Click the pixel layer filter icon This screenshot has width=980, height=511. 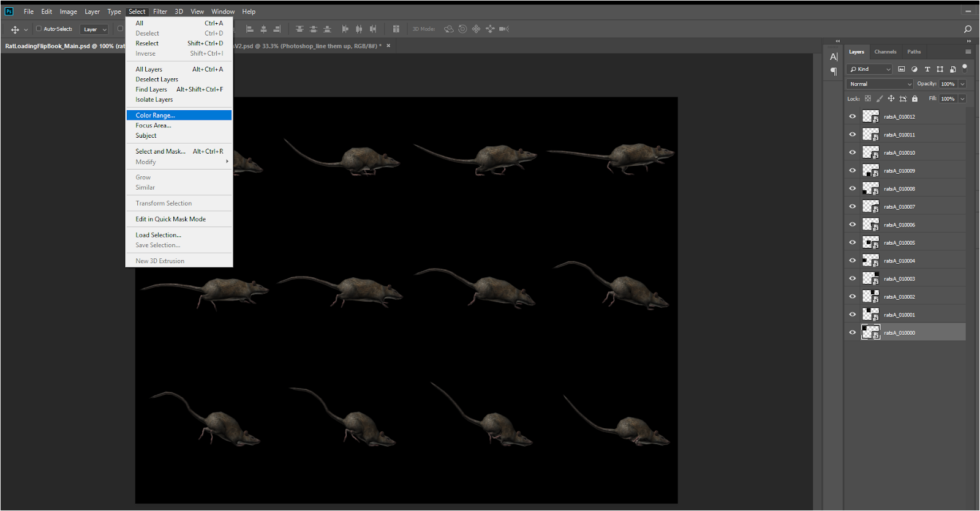pos(901,69)
